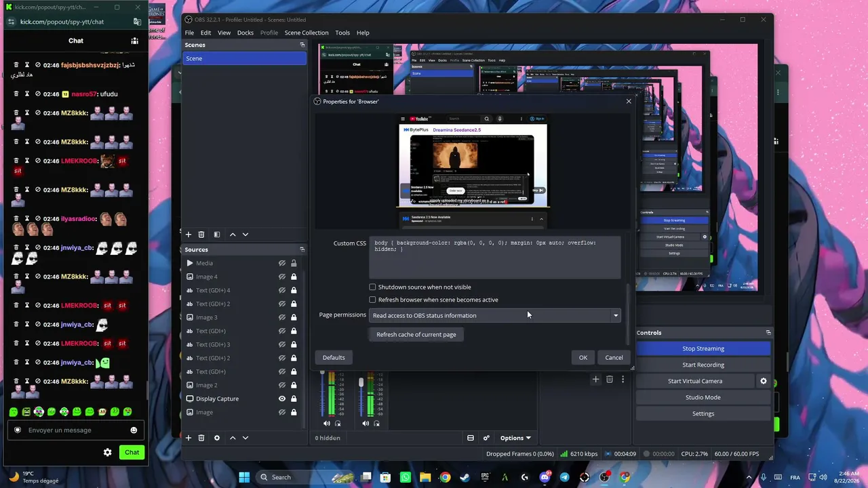Open the transition properties three-dot menu

[623, 380]
